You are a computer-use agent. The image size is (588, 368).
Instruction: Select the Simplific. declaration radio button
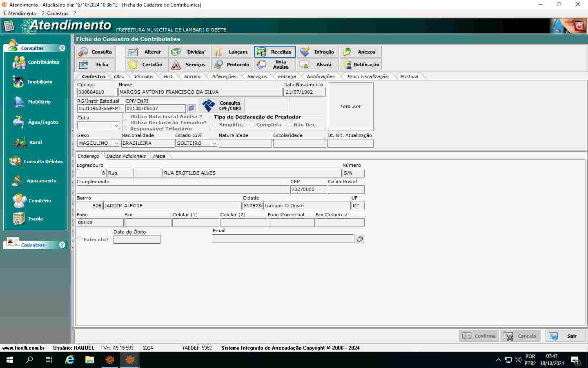pos(215,125)
